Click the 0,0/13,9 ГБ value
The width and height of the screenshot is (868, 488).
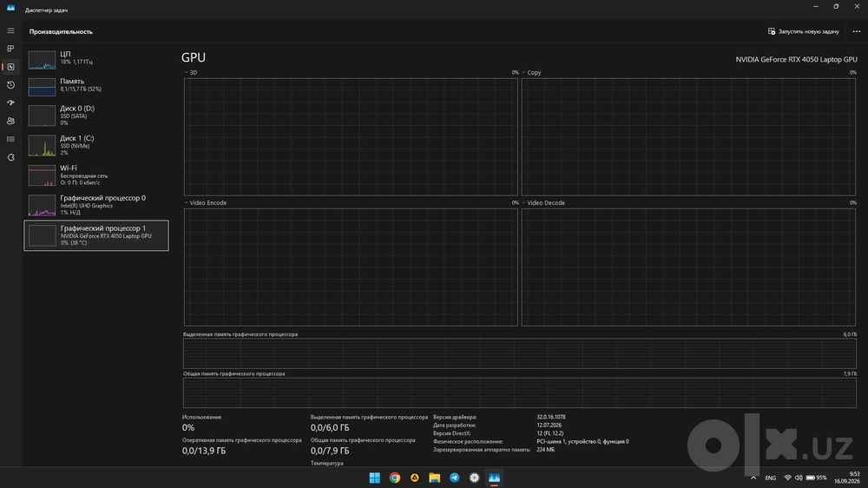[204, 451]
